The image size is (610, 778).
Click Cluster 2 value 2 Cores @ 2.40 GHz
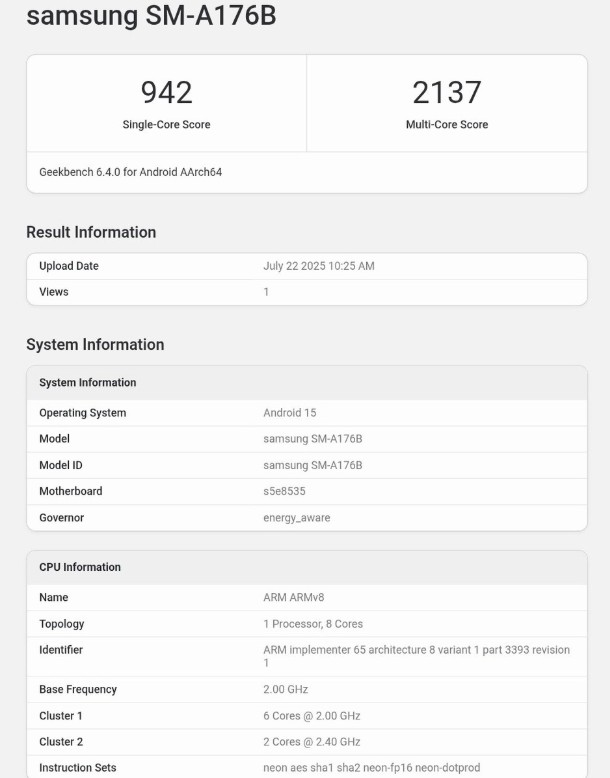(x=311, y=742)
